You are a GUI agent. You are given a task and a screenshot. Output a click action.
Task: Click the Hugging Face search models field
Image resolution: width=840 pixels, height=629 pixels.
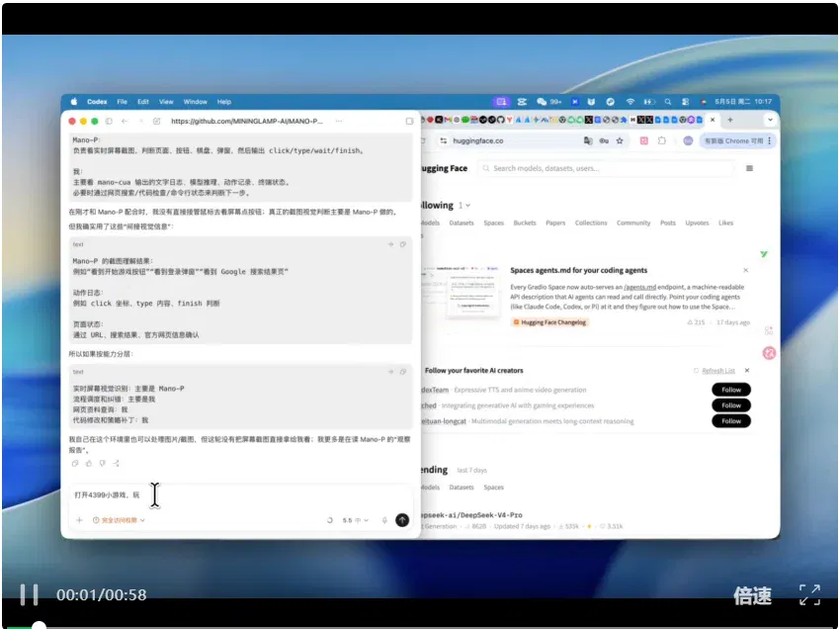tap(606, 168)
